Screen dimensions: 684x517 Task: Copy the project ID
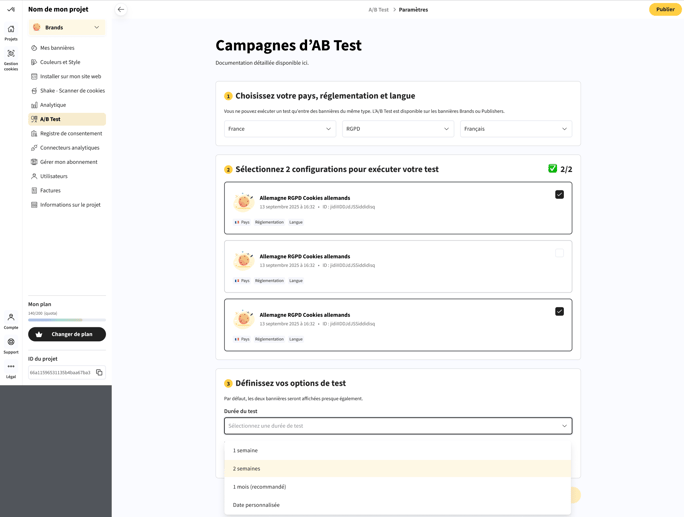99,372
